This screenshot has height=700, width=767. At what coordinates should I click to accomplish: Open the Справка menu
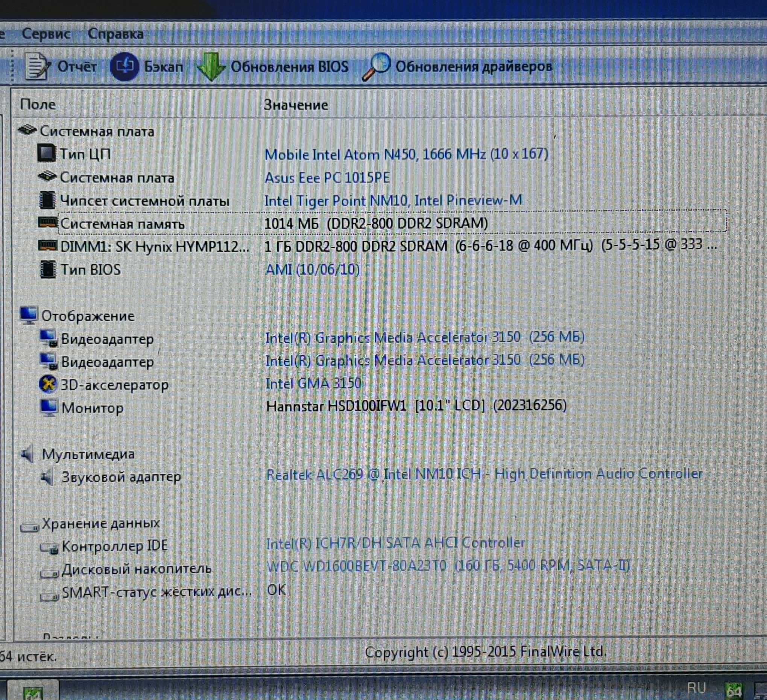[x=115, y=34]
